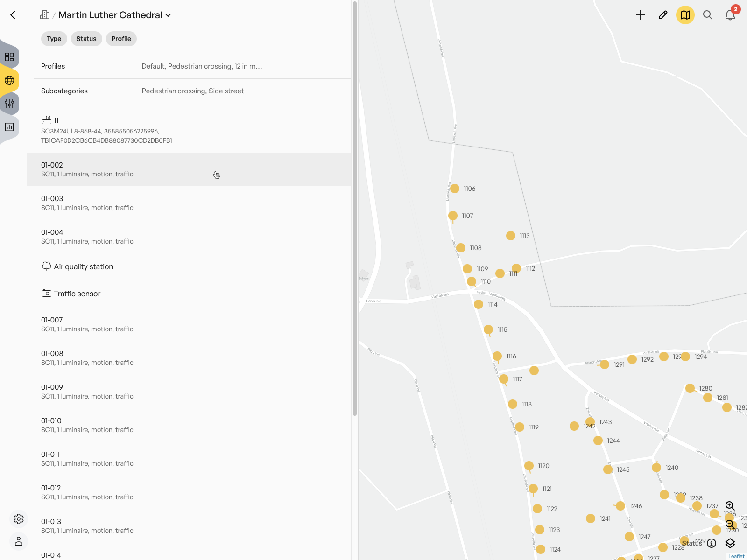Expand the Traffic sensor section
This screenshot has width=747, height=560.
pos(77,294)
